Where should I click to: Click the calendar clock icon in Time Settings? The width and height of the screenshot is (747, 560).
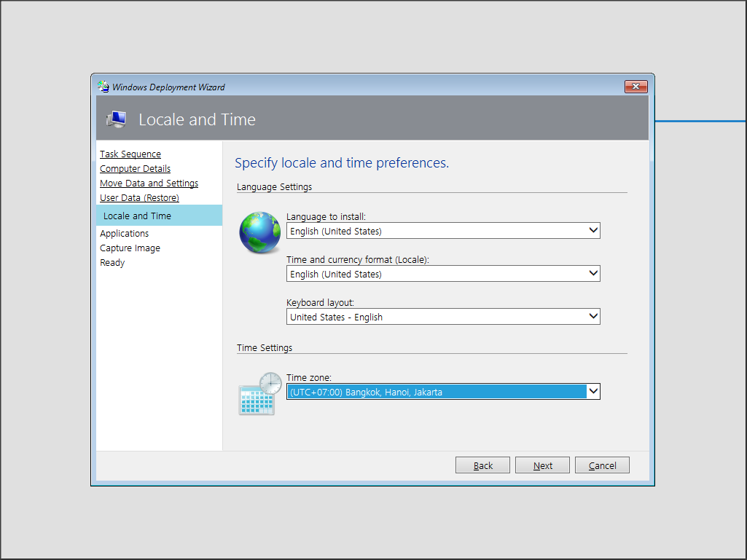pyautogui.click(x=260, y=394)
